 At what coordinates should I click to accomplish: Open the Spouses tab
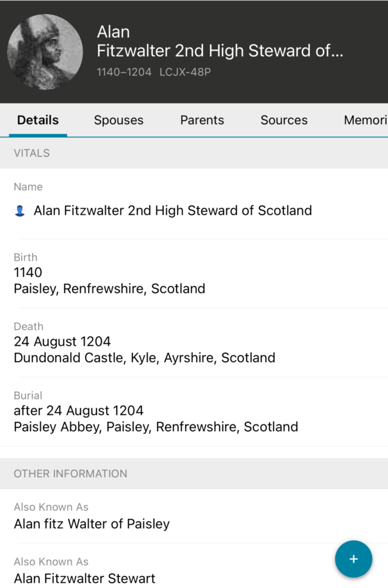(x=118, y=120)
